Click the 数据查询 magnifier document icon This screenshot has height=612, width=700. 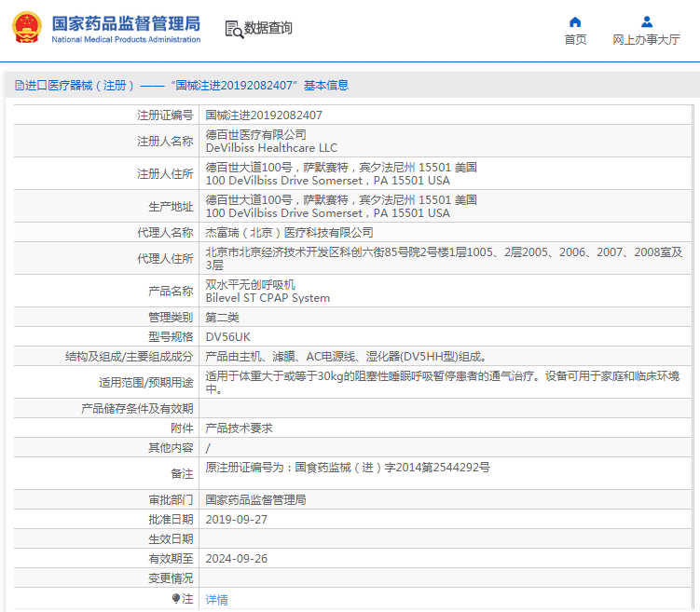point(233,29)
